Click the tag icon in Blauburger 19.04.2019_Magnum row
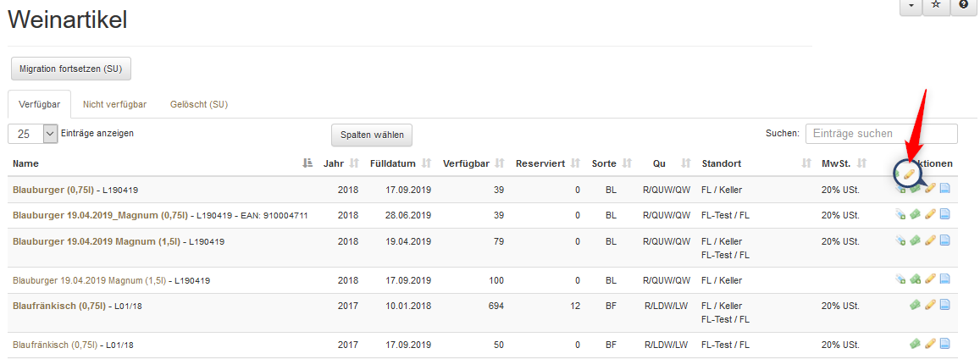 (x=900, y=215)
